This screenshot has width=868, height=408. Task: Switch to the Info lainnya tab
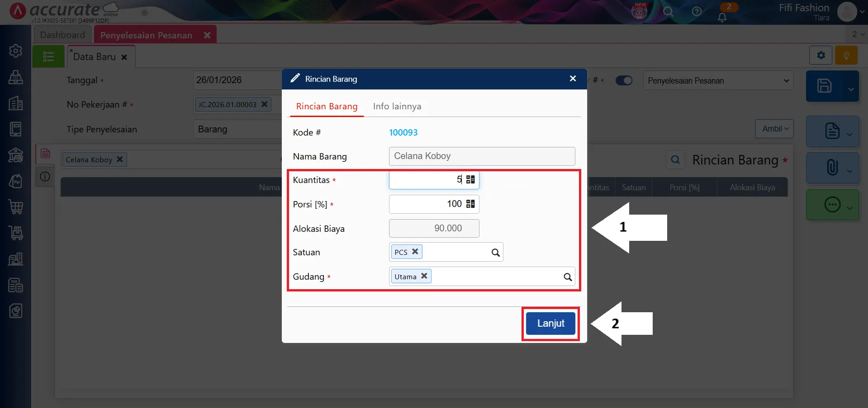pyautogui.click(x=397, y=107)
